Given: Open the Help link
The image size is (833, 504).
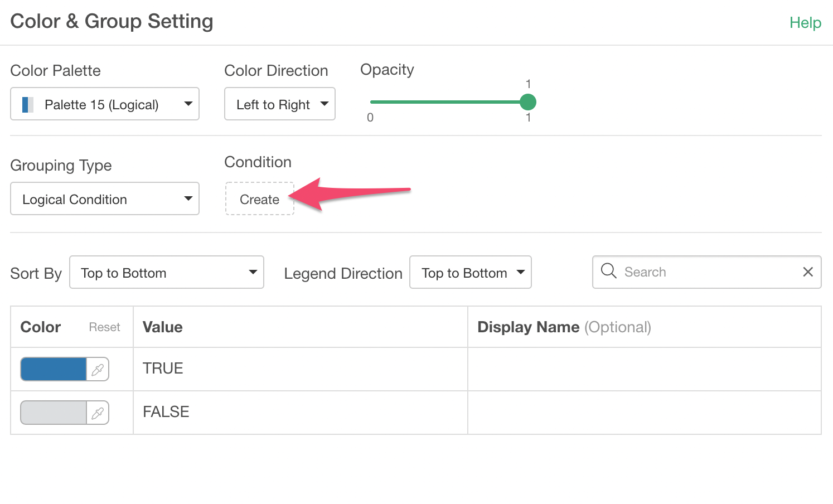Looking at the screenshot, I should (x=805, y=23).
